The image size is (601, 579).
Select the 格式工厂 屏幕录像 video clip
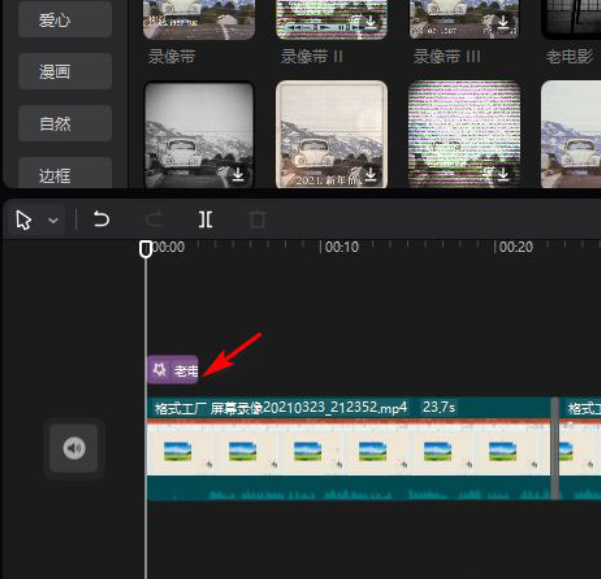[350, 450]
